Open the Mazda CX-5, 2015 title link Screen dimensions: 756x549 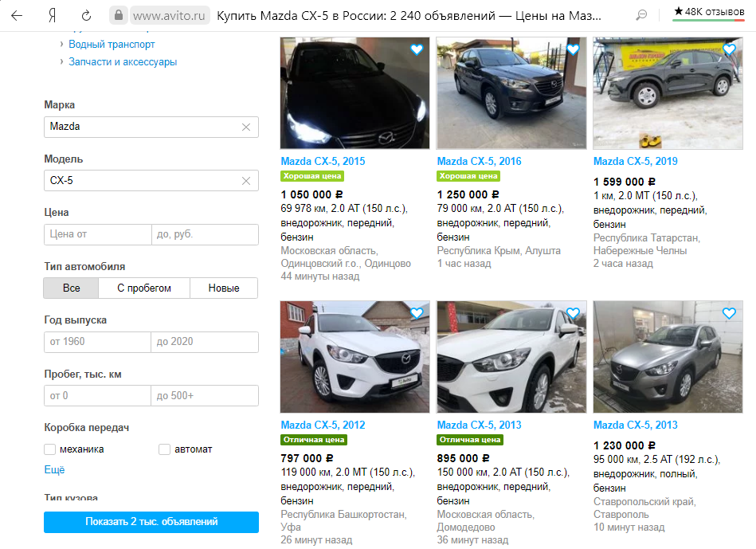pos(323,161)
